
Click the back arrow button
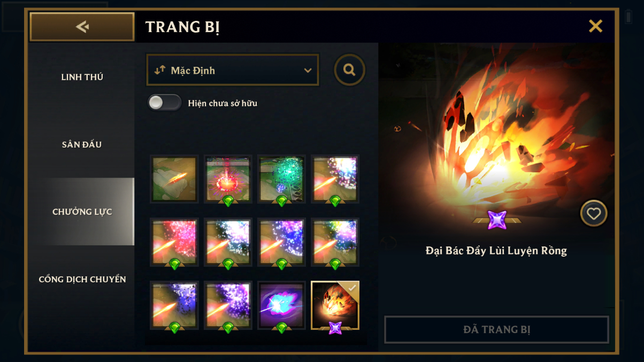(x=82, y=27)
